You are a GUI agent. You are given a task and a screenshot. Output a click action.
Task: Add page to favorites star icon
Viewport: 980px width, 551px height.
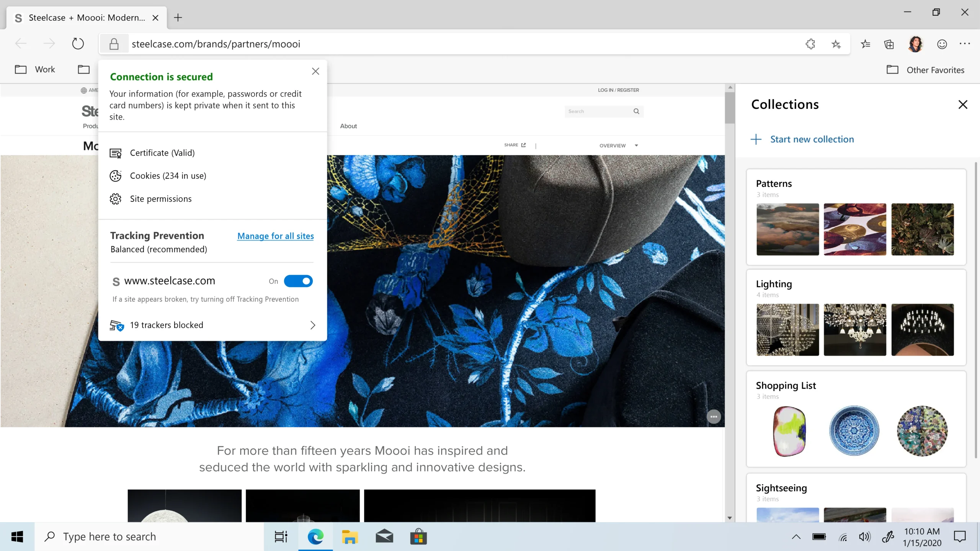pos(836,44)
